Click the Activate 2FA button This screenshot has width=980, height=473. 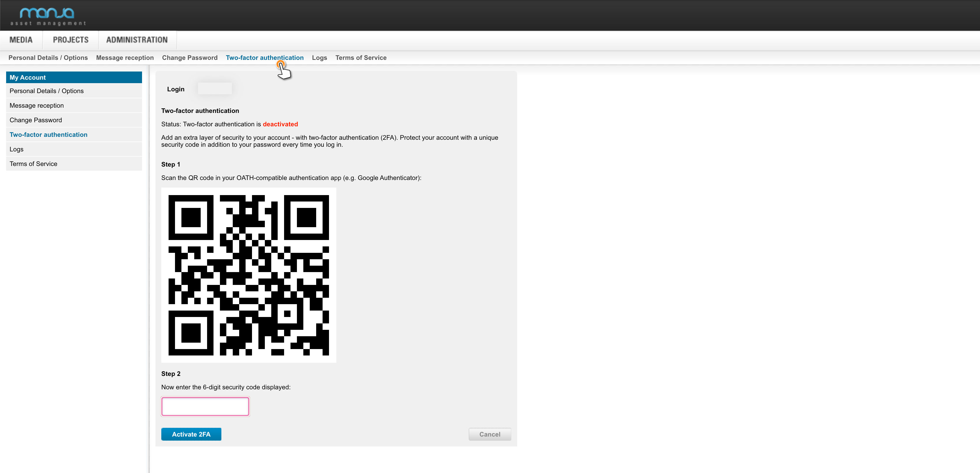[x=191, y=434]
